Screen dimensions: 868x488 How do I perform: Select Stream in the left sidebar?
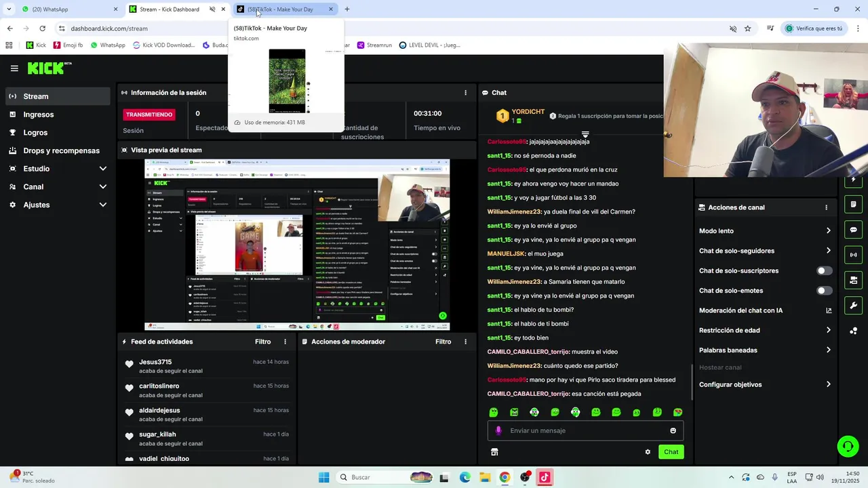click(58, 96)
